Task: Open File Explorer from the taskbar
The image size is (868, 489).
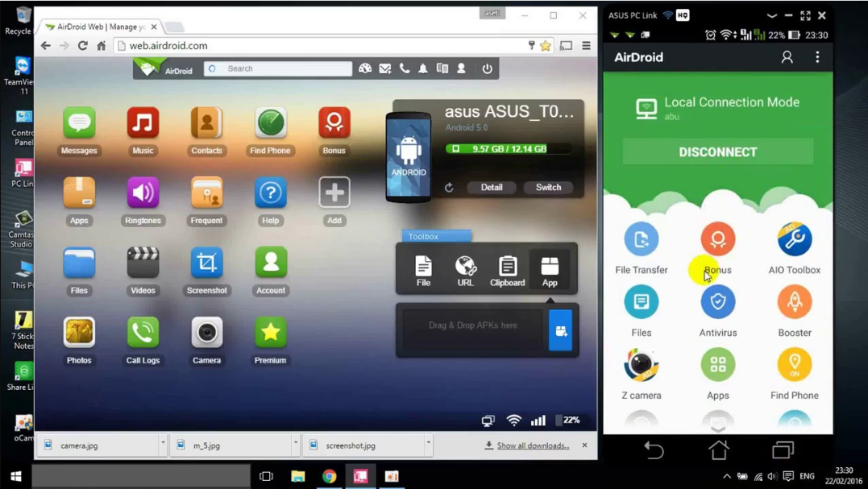Action: pyautogui.click(x=298, y=476)
